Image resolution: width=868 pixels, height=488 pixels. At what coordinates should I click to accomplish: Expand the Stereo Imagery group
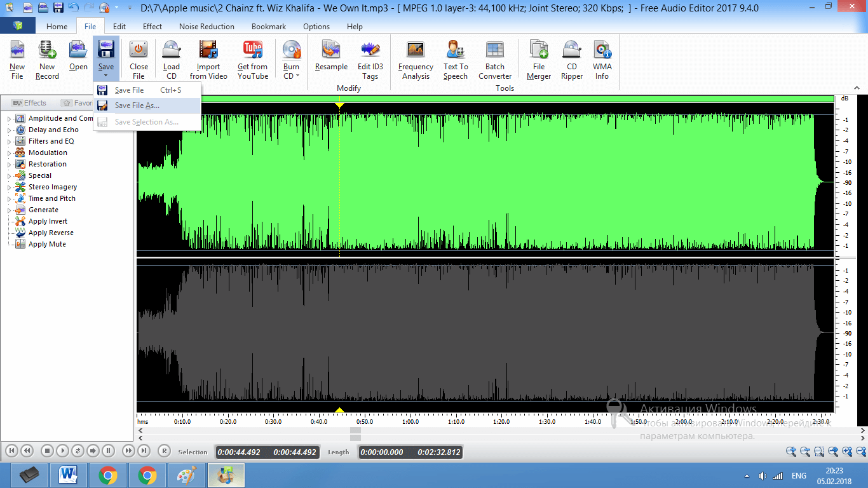pyautogui.click(x=10, y=187)
